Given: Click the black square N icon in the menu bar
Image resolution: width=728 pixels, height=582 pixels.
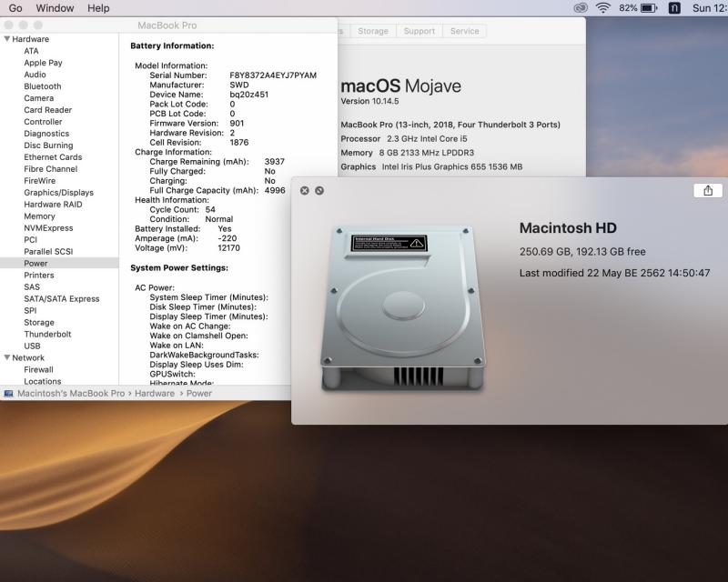Looking at the screenshot, I should coord(674,8).
